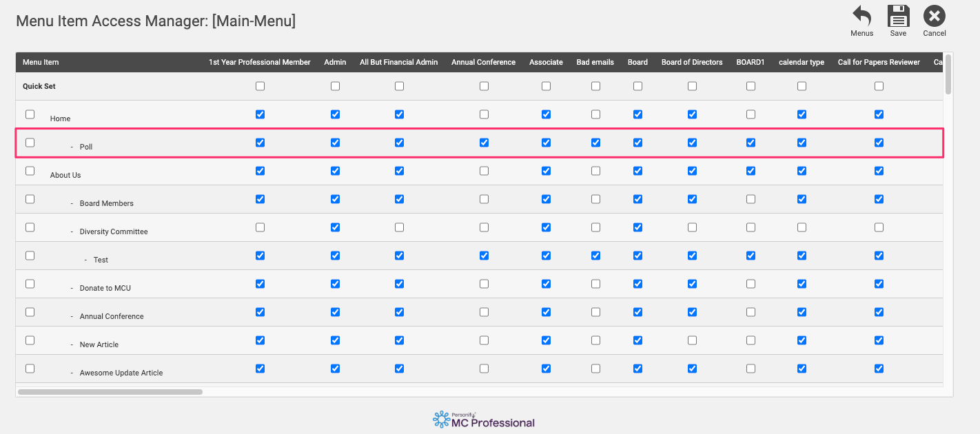
Task: Uncheck Admin access for Annual Conference row
Action: (335, 311)
